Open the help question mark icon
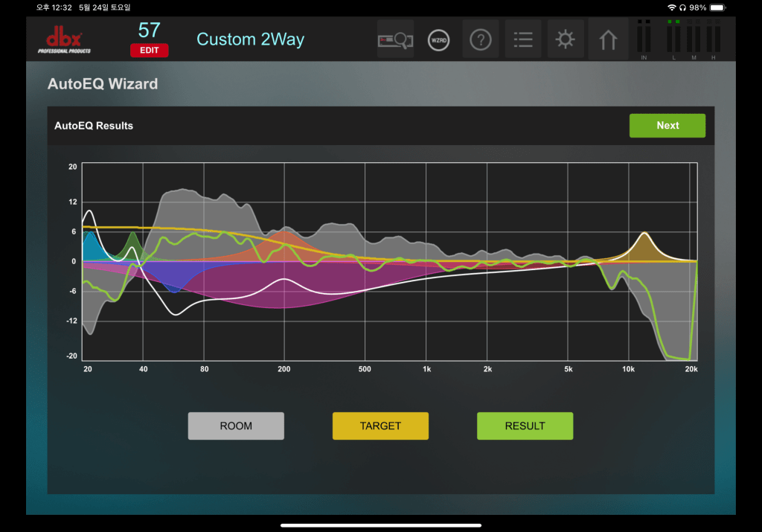 point(481,39)
